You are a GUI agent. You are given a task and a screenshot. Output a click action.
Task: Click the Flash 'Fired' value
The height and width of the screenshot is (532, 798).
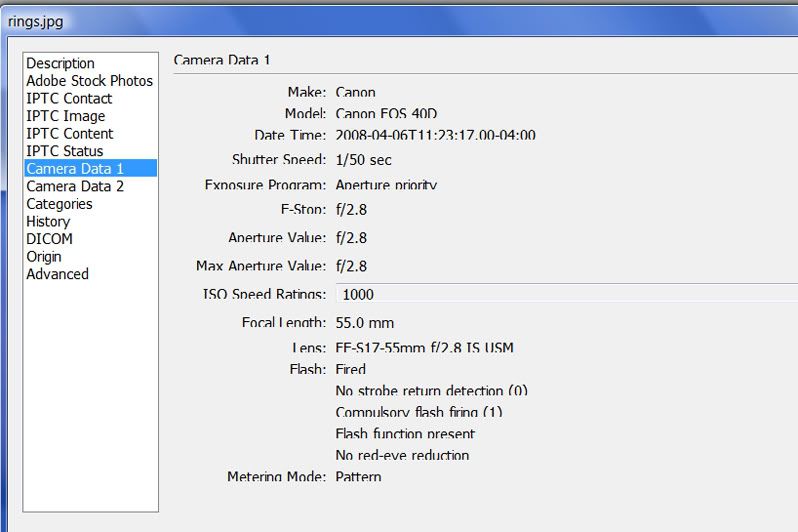click(351, 369)
